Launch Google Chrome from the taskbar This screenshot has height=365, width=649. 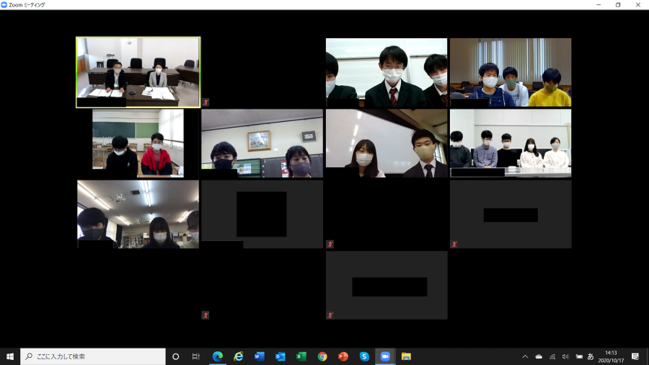coord(322,356)
